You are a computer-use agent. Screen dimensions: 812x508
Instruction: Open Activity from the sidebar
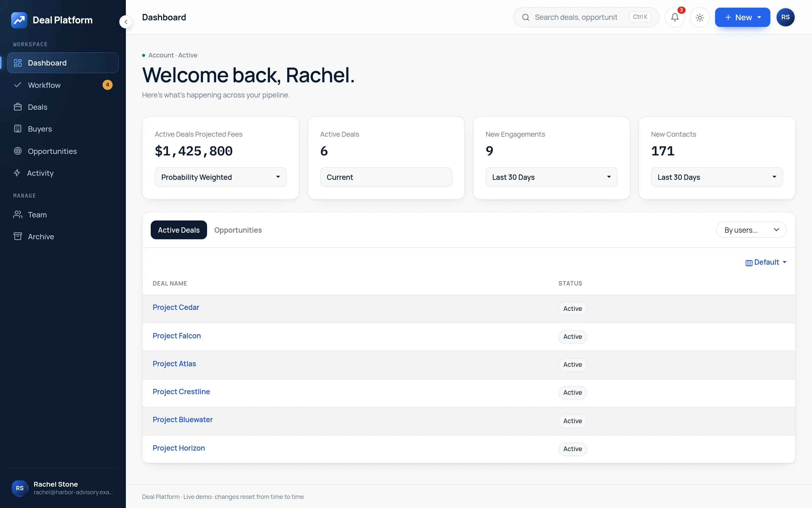click(63, 173)
